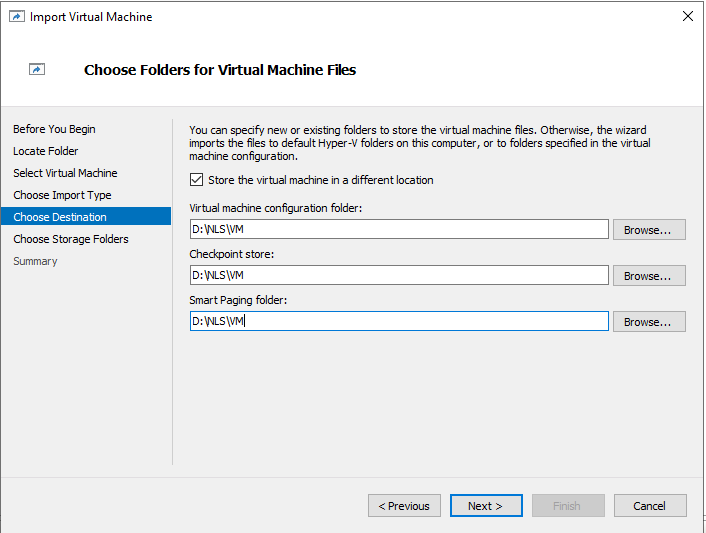Proceed with the Next button
This screenshot has height=533, width=706.
point(485,506)
